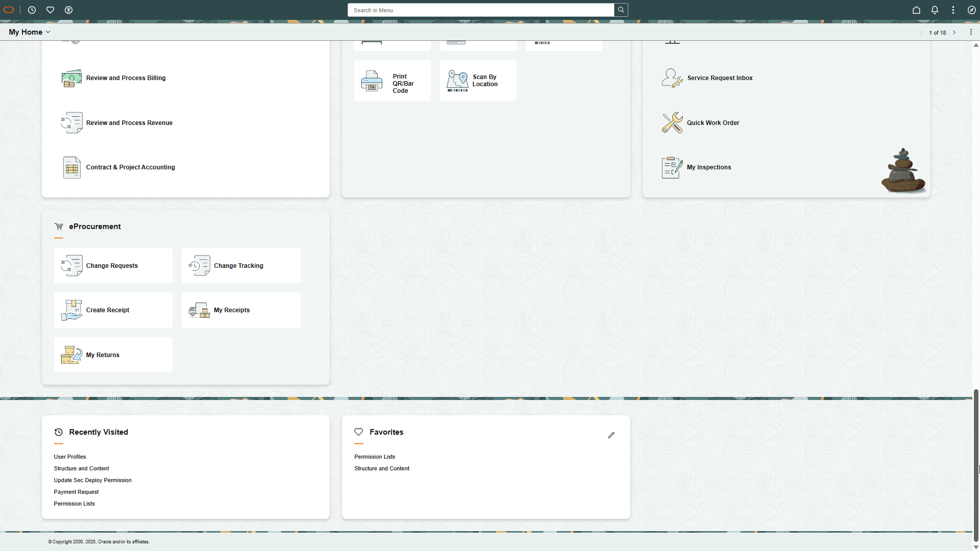Screen dimensions: 980x551
Task: Open the Service Request Inbox
Action: 719,78
